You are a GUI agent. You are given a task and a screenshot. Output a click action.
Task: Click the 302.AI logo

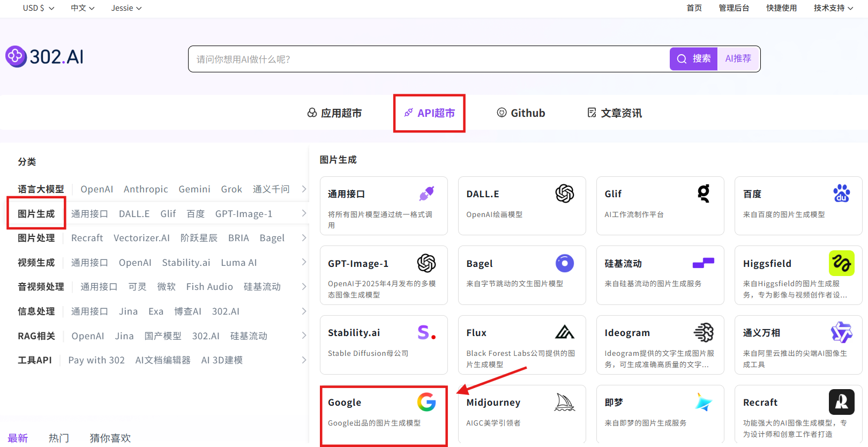click(x=44, y=56)
